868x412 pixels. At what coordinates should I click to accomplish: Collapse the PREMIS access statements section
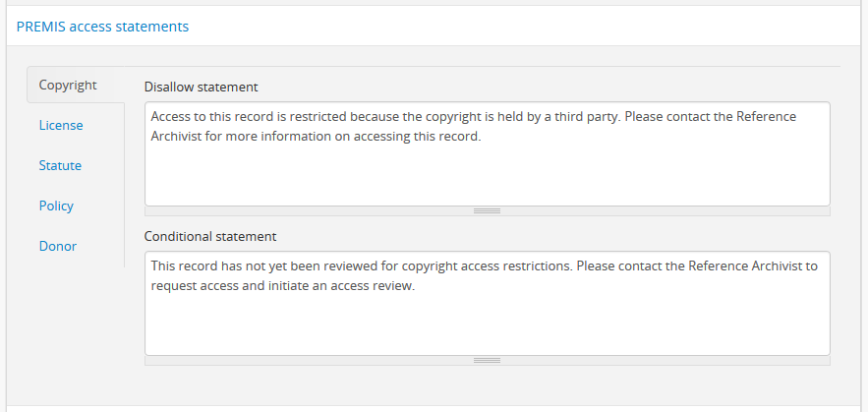102,27
